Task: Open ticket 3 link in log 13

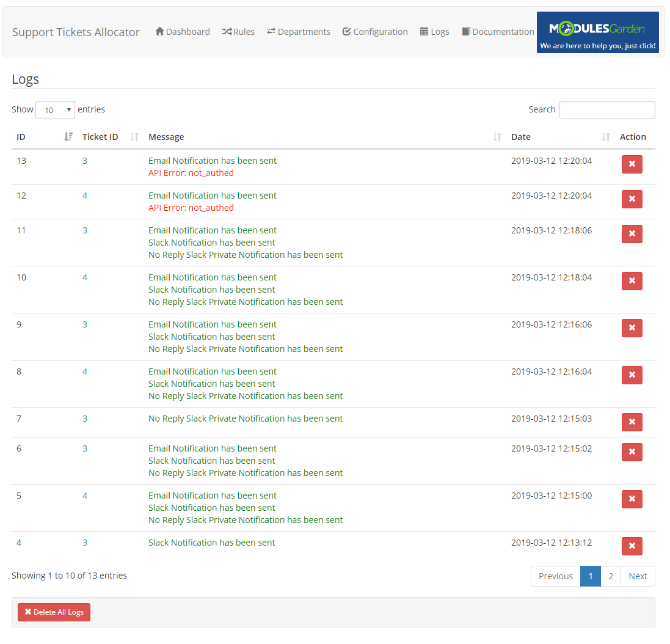Action: point(85,161)
